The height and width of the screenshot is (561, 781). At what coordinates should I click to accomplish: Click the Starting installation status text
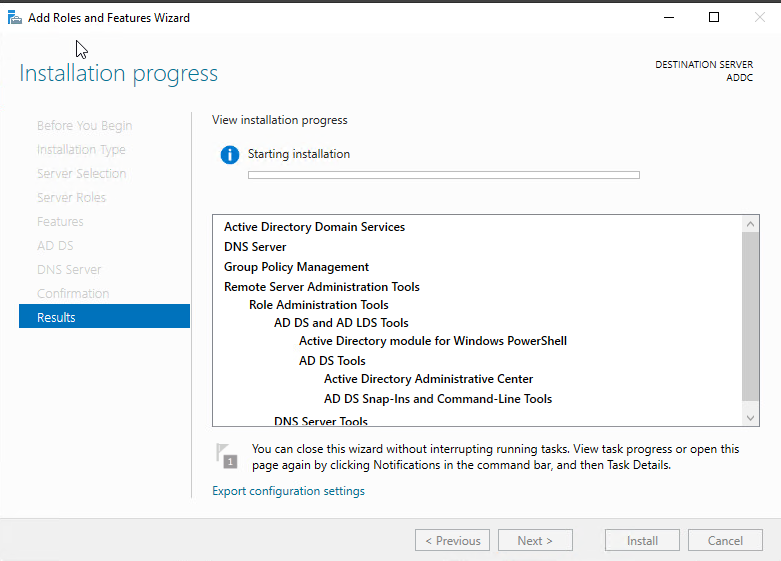point(299,154)
